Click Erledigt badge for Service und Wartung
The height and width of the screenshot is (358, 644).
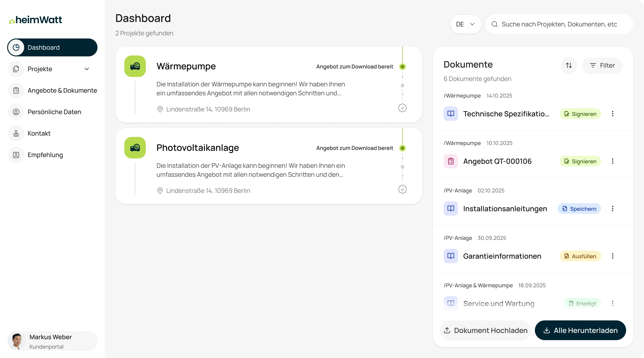(583, 303)
